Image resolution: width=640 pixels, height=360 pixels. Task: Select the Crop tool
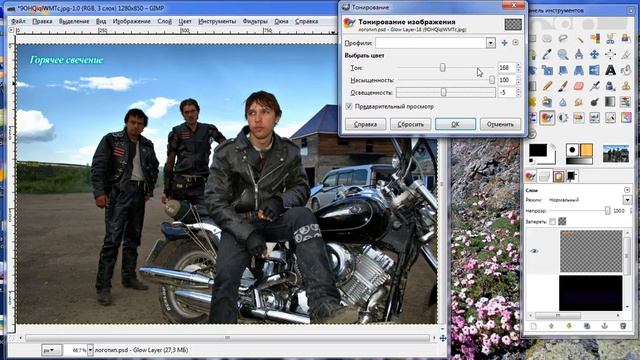click(626, 54)
